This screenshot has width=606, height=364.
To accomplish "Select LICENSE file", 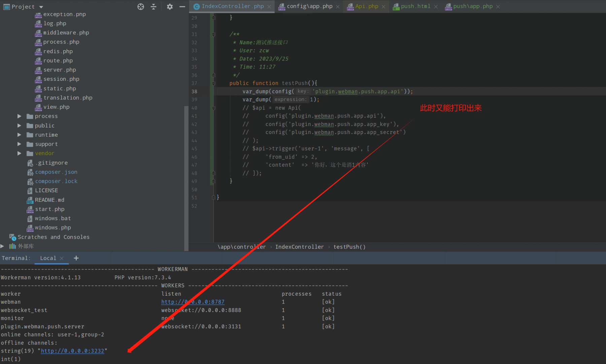I will pyautogui.click(x=46, y=191).
